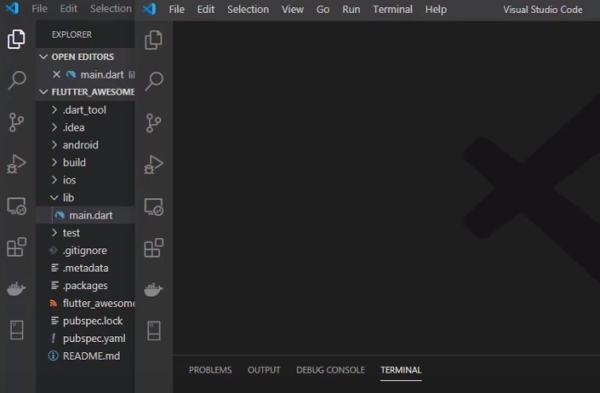Image resolution: width=600 pixels, height=393 pixels.
Task: Switch to DEBUG CONSOLE panel tab
Action: 331,370
